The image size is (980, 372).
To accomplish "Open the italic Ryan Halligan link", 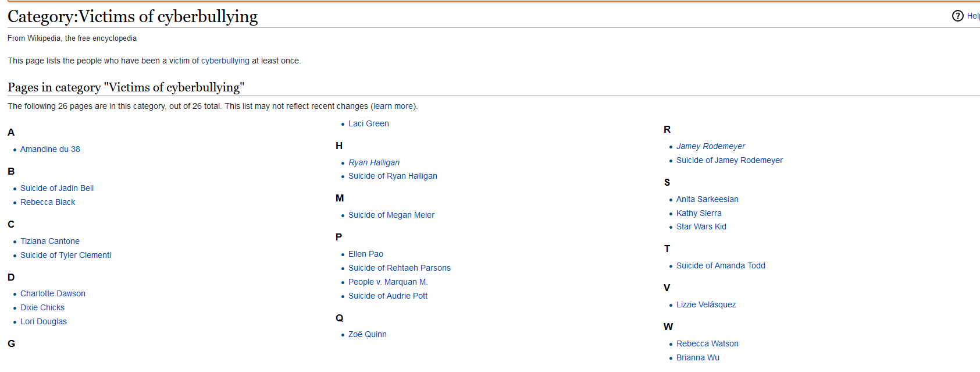I will click(374, 162).
